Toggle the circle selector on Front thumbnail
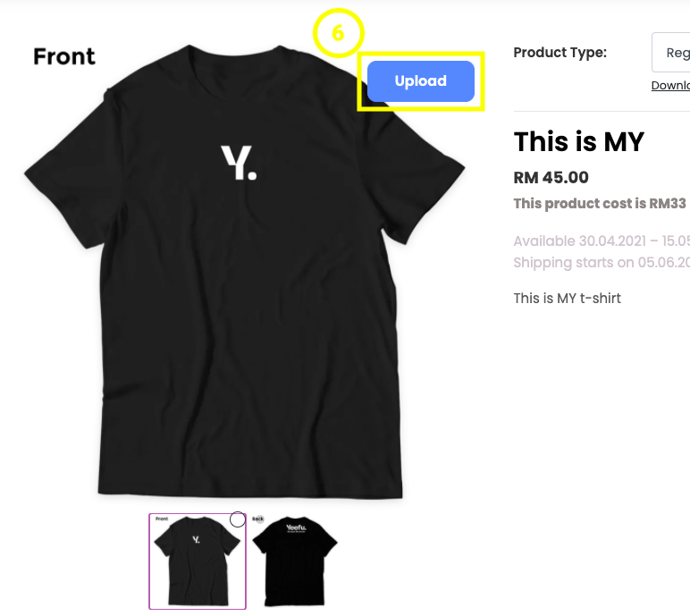The image size is (690, 616). coord(238,519)
